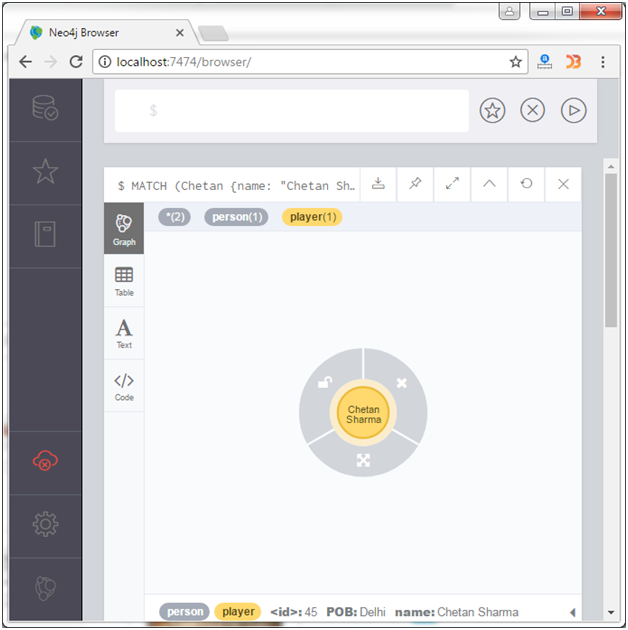
Task: Bookmark the page with the star in address bar
Action: tap(515, 62)
